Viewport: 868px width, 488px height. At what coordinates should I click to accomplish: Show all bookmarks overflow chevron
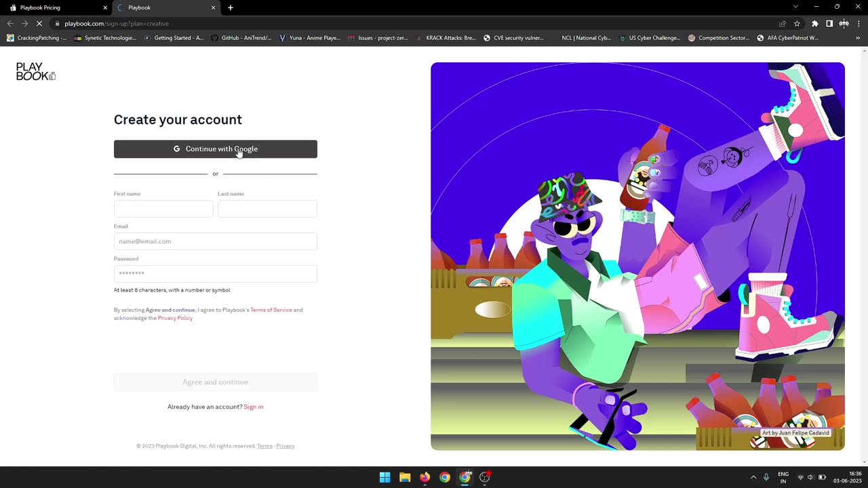point(859,38)
